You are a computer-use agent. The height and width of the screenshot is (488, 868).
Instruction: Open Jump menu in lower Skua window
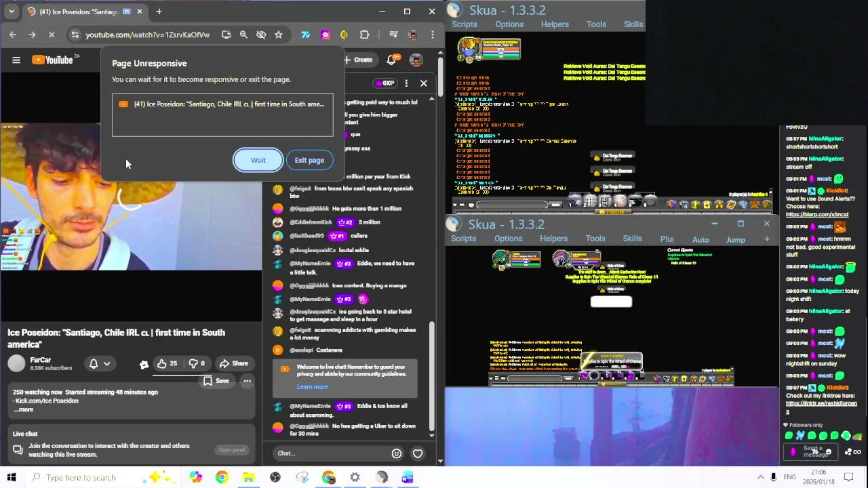pos(736,239)
